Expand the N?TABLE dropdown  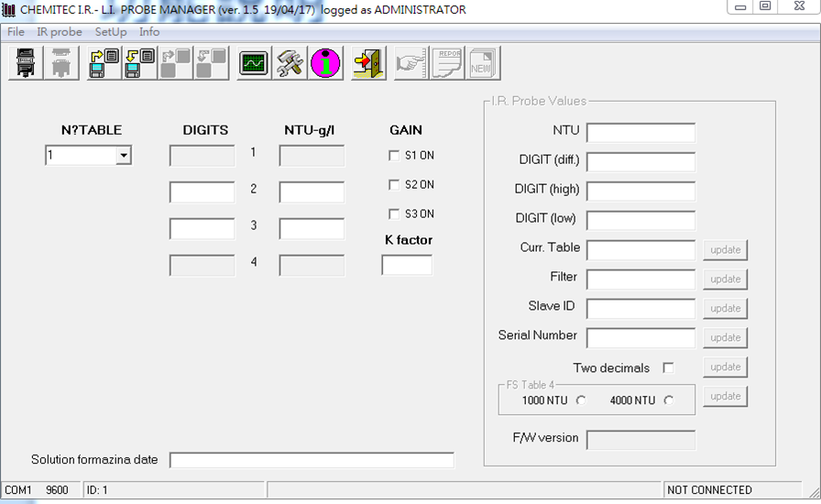click(x=123, y=156)
